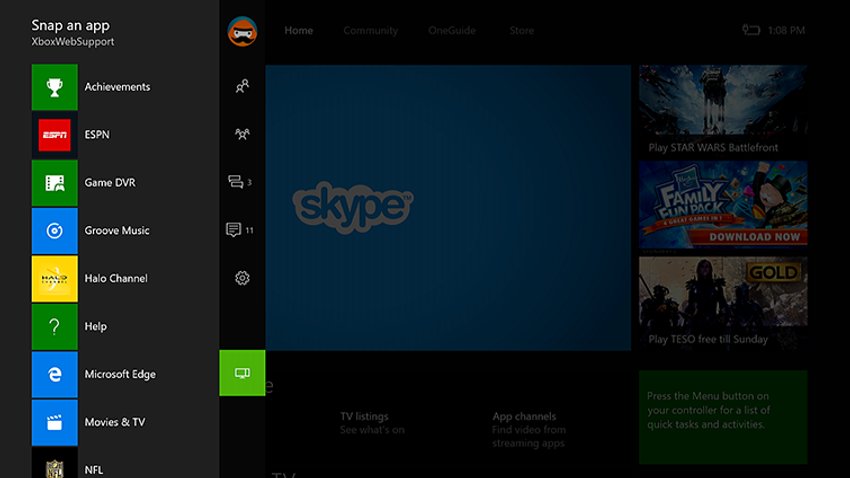Click the Achievements label

point(117,87)
